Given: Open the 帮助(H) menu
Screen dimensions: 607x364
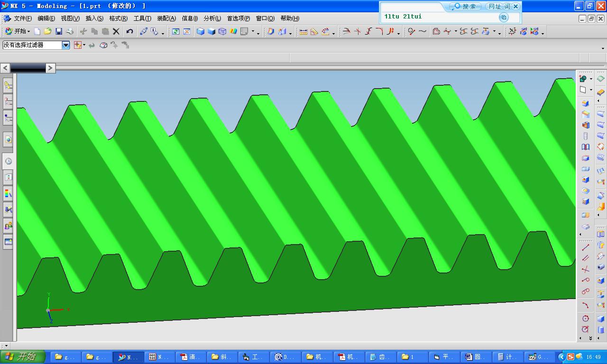Looking at the screenshot, I should [290, 18].
